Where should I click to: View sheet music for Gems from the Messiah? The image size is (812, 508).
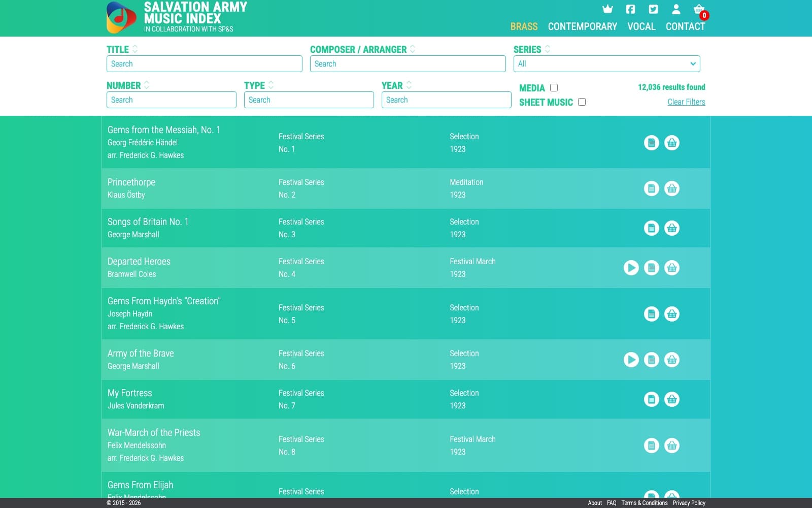pos(652,143)
